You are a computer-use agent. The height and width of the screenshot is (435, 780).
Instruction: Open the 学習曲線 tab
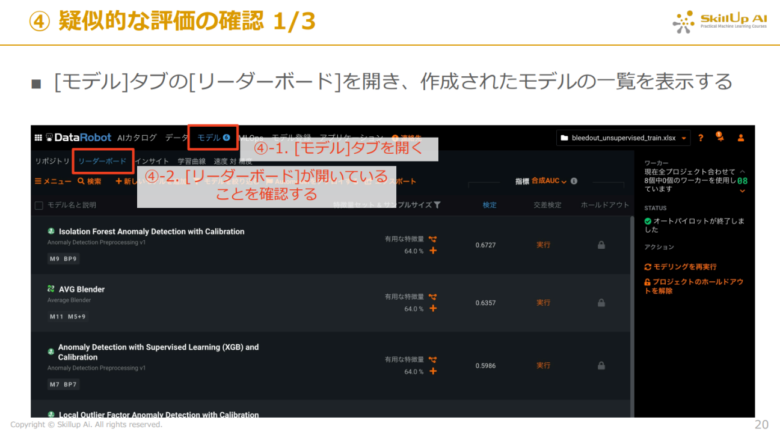(192, 160)
